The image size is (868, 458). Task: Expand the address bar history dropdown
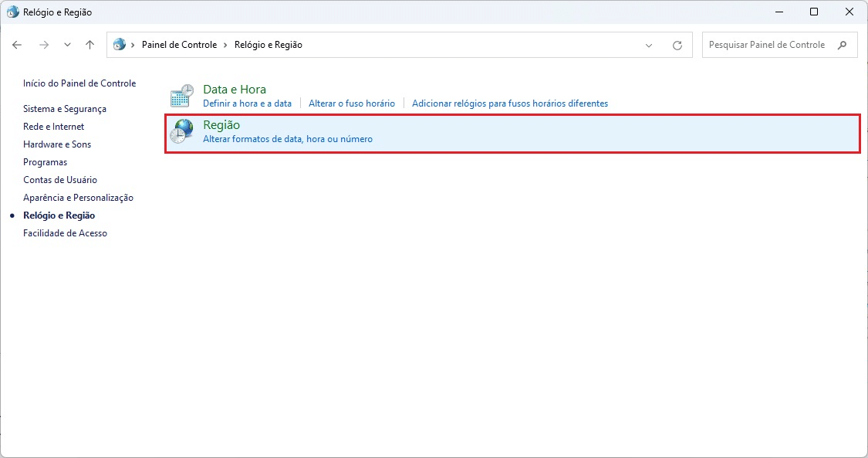(649, 45)
